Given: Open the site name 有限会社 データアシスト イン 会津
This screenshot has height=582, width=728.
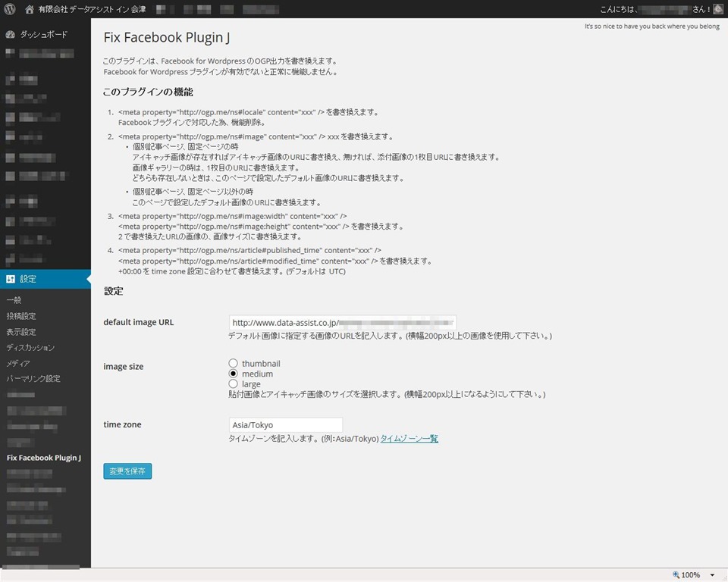Looking at the screenshot, I should (92, 9).
